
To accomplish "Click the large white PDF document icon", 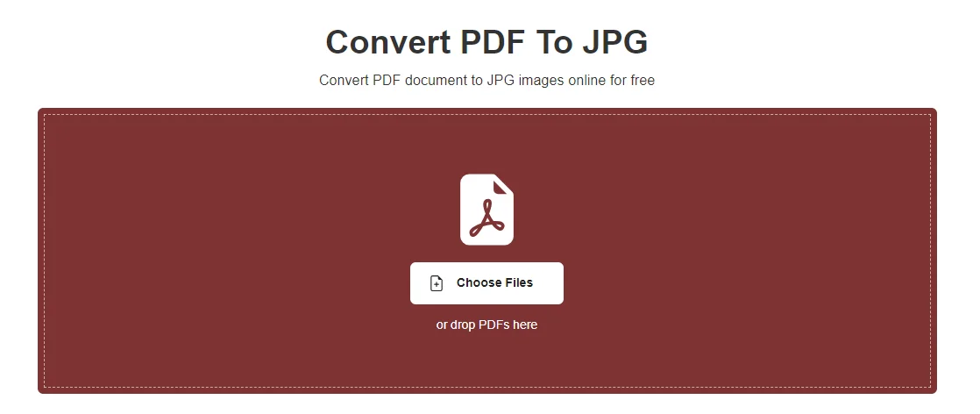I will (486, 210).
